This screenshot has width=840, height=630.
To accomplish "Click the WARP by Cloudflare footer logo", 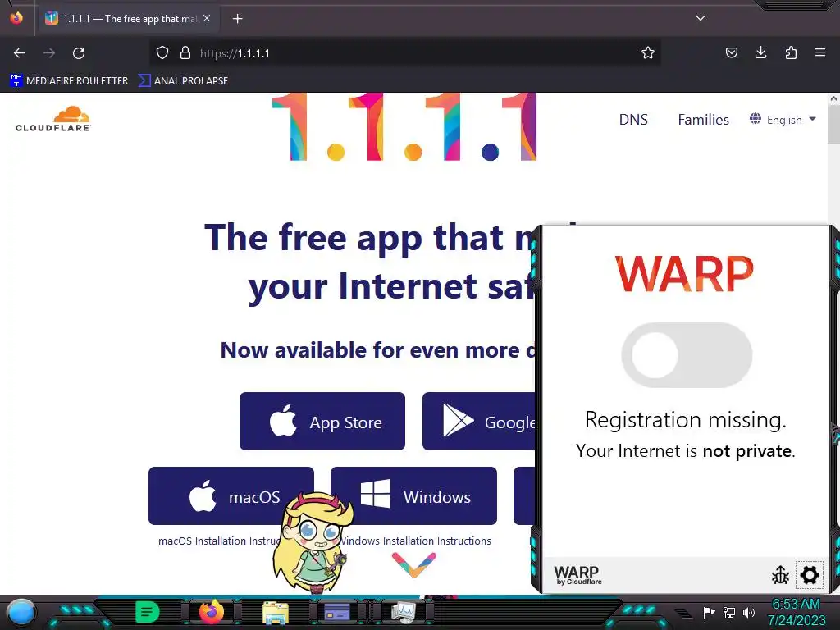I will point(577,575).
